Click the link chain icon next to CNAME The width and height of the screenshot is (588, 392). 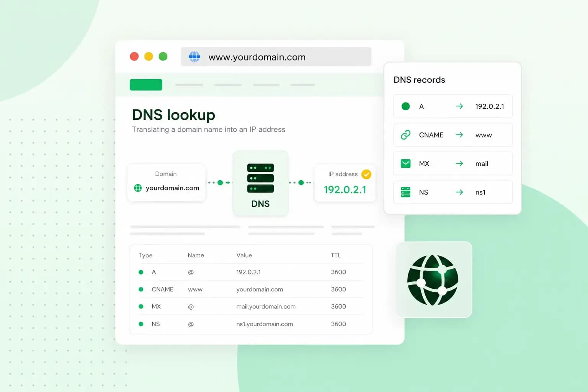(406, 135)
